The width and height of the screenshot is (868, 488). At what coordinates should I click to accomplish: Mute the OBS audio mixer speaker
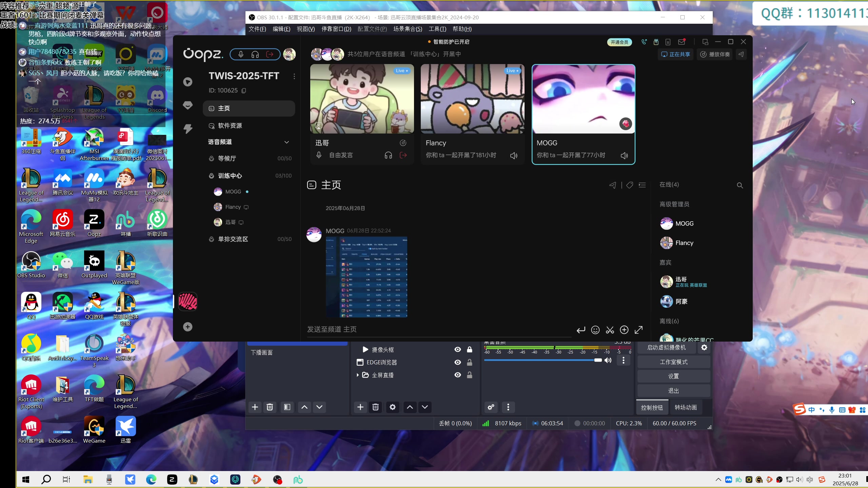[608, 360]
